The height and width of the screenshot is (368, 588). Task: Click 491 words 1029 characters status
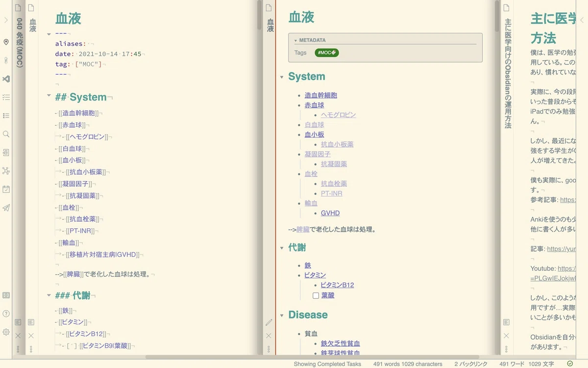tap(408, 364)
